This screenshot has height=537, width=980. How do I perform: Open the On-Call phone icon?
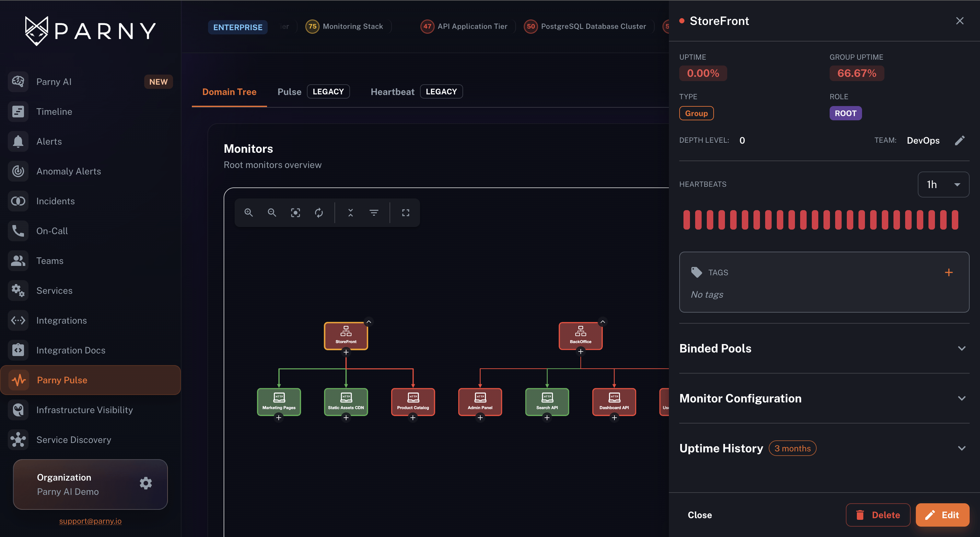tap(18, 231)
